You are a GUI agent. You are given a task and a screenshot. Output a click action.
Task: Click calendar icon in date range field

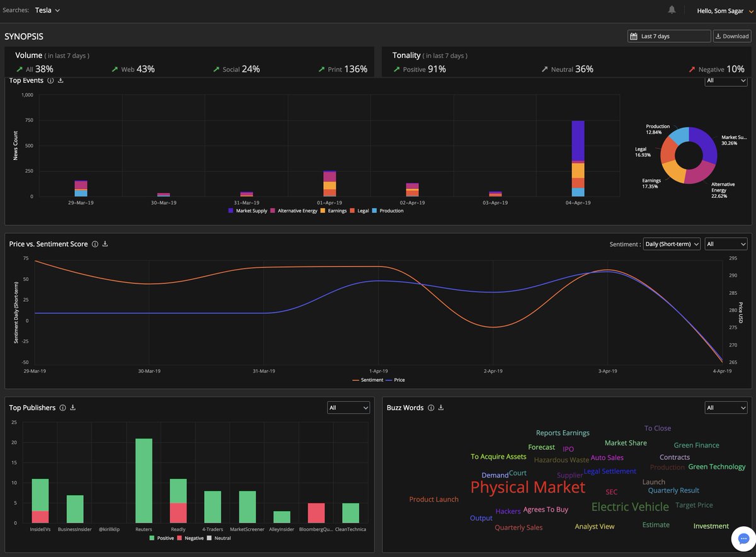click(x=634, y=37)
